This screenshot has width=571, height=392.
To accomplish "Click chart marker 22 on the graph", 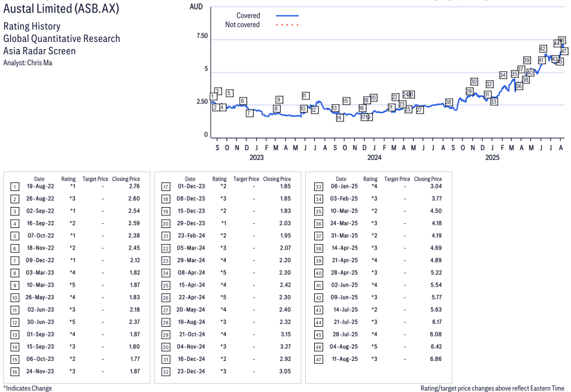I will tap(395, 97).
